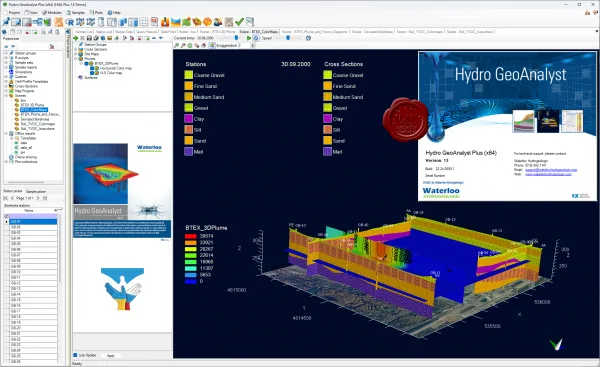
Task: Click the blue pushpin icon in the main toolbar
Action: click(x=6, y=22)
